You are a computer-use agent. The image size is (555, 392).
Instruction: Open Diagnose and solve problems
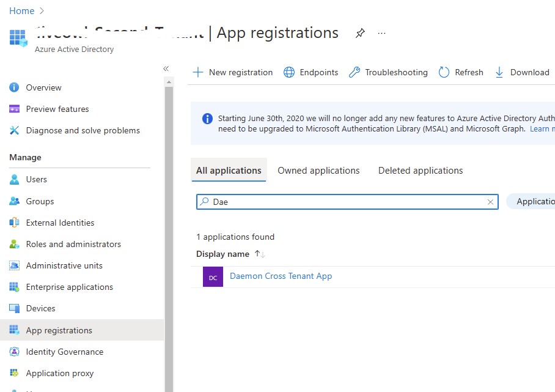pos(83,131)
